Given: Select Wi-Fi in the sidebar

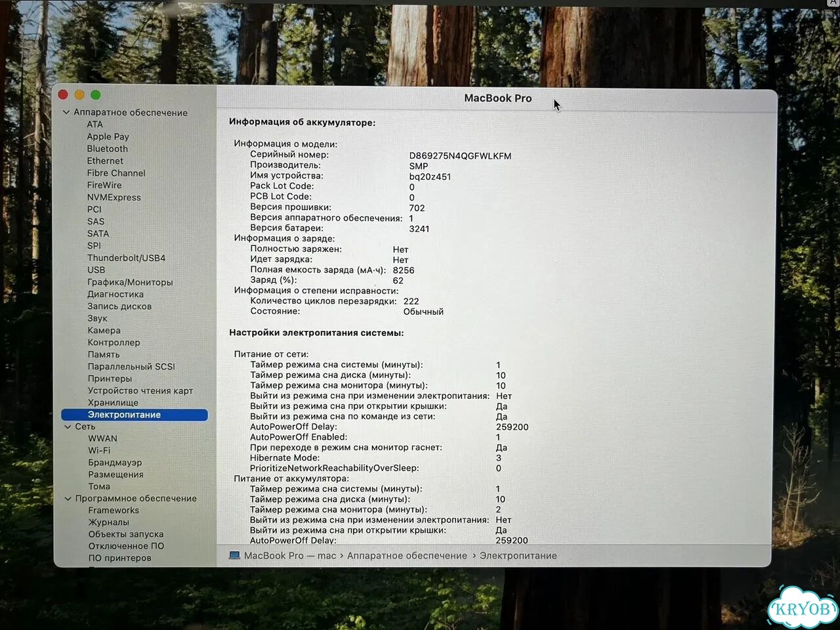Looking at the screenshot, I should pyautogui.click(x=99, y=451).
